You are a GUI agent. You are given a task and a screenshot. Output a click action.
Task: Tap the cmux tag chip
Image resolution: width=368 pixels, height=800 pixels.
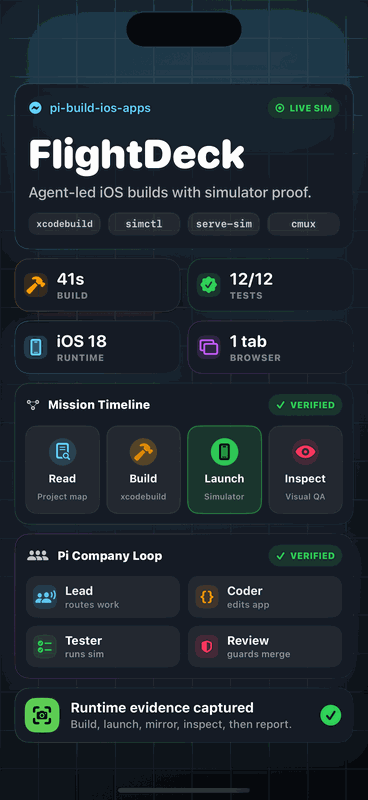point(303,224)
